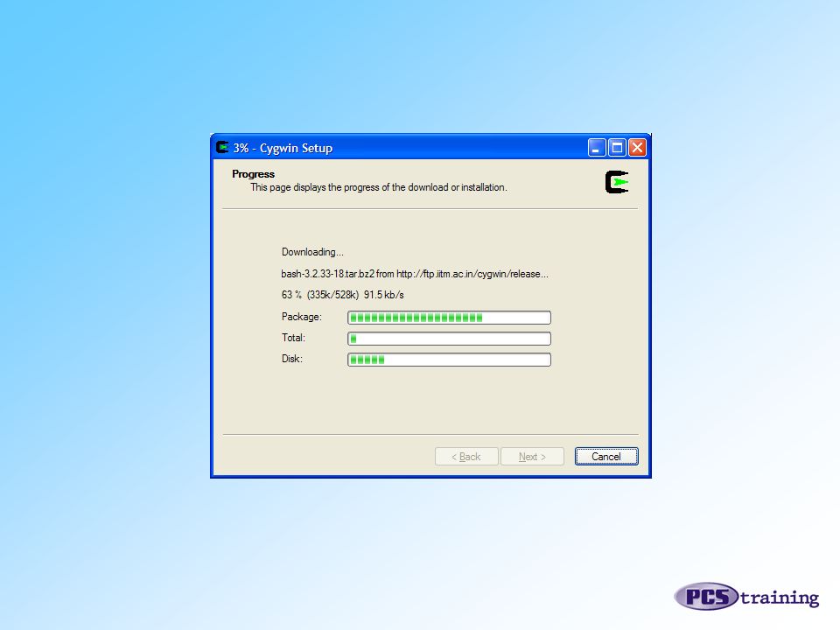Click the Package progress bar
840x630 pixels.
[449, 318]
